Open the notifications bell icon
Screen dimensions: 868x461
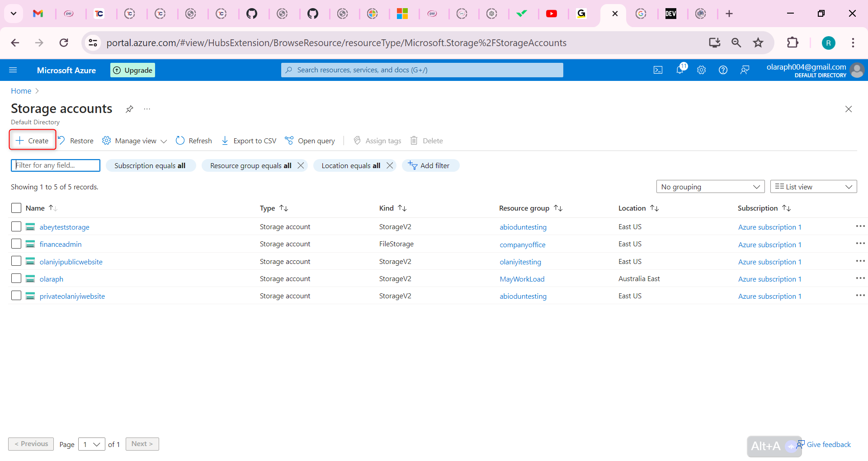[680, 70]
